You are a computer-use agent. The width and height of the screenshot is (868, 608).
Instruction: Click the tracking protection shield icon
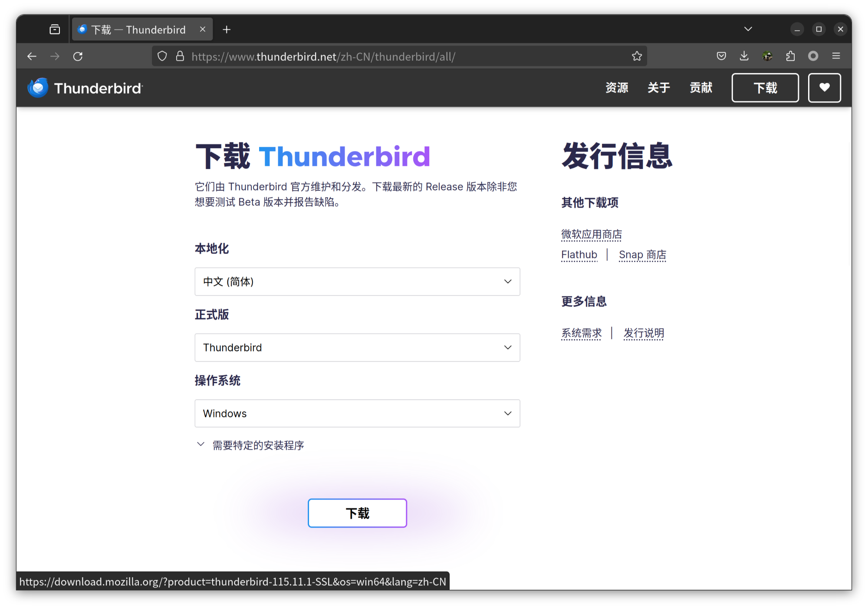click(x=162, y=56)
